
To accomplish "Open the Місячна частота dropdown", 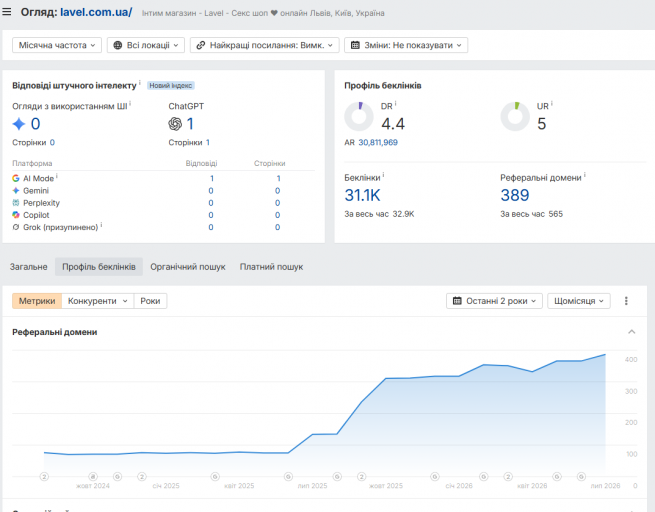I will [57, 45].
